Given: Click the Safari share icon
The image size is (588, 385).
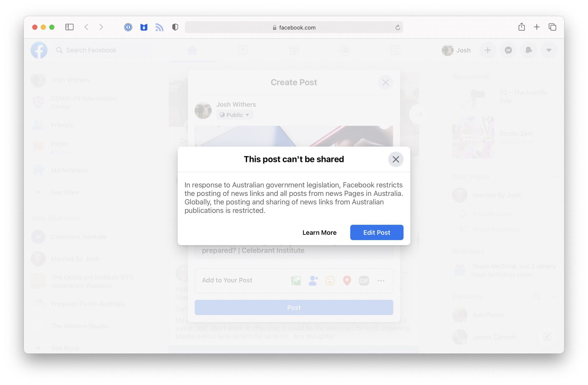Looking at the screenshot, I should click(x=521, y=27).
